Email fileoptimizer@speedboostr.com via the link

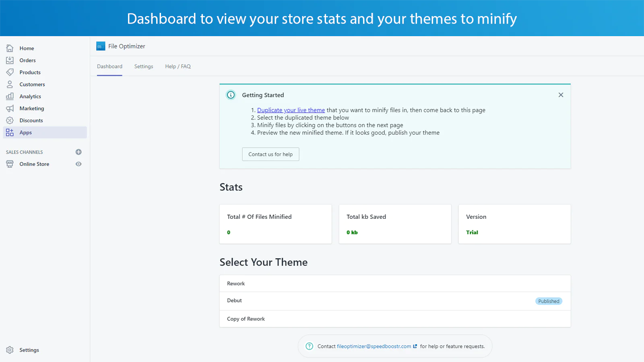pos(374,346)
